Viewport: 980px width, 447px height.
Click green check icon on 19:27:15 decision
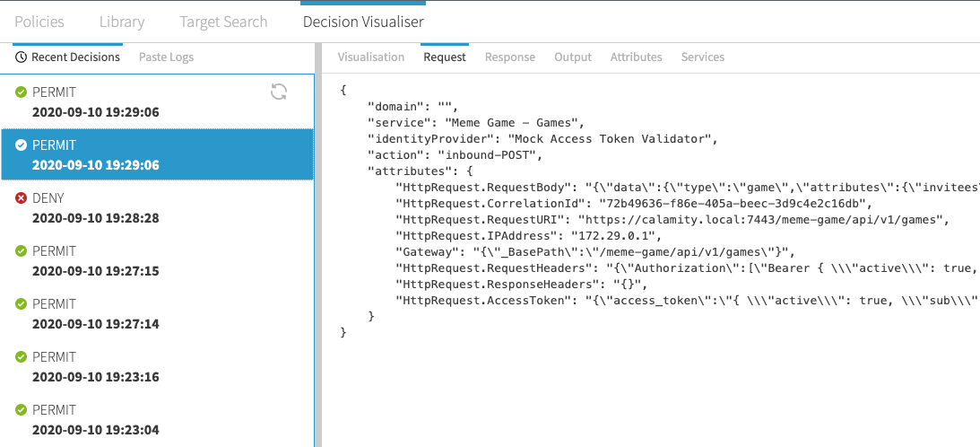21,250
